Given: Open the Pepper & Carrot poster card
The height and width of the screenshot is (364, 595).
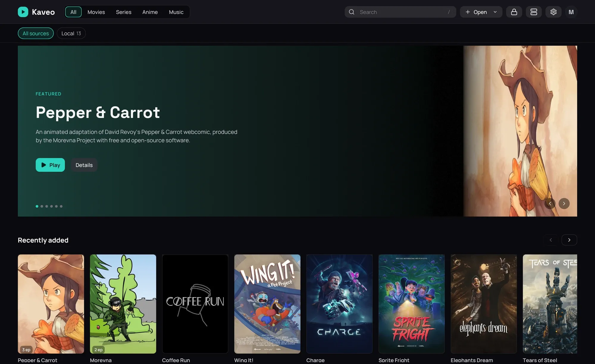Looking at the screenshot, I should coord(51,304).
